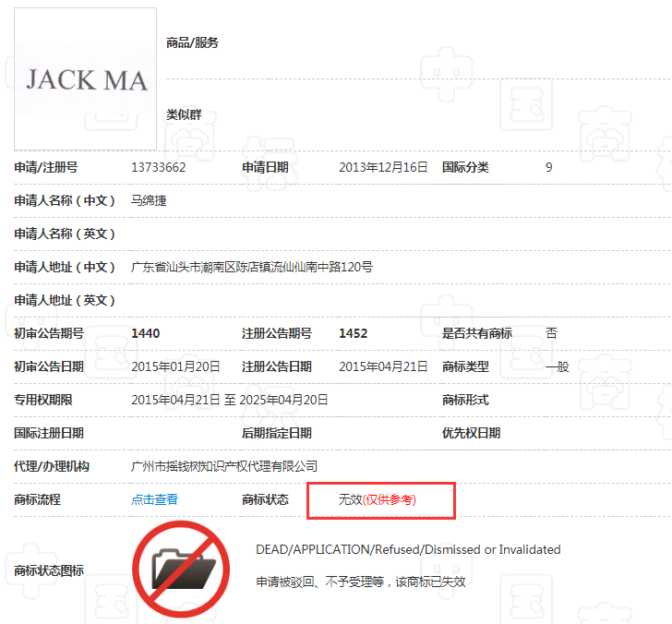The height and width of the screenshot is (624, 672).
Task: Select preliminary announcement date 2015年01月20日
Action: (x=175, y=366)
